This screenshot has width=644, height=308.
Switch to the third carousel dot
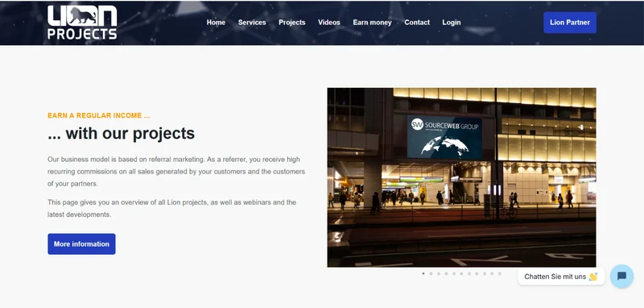pyautogui.click(x=439, y=273)
